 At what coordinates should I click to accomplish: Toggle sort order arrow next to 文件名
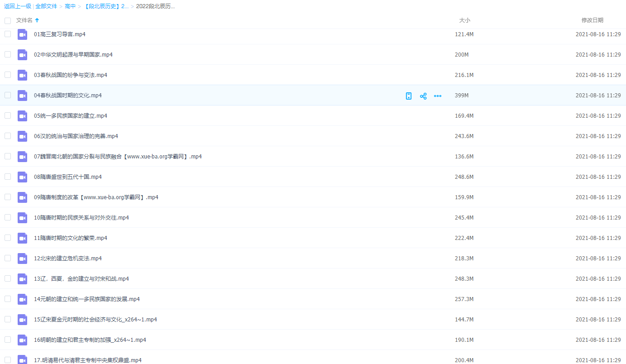click(37, 20)
